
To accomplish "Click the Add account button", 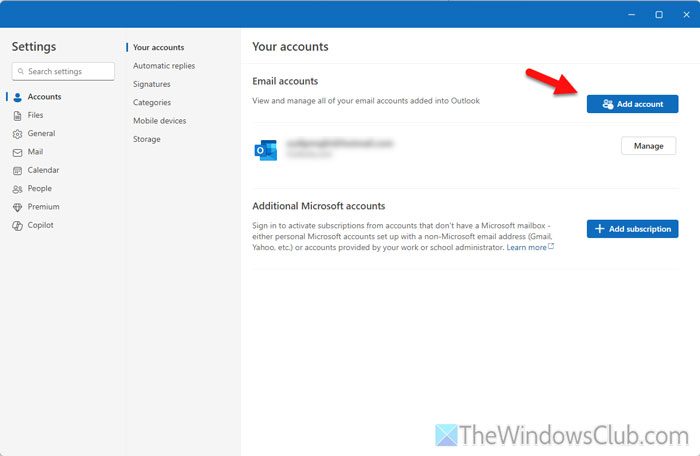I will (632, 104).
